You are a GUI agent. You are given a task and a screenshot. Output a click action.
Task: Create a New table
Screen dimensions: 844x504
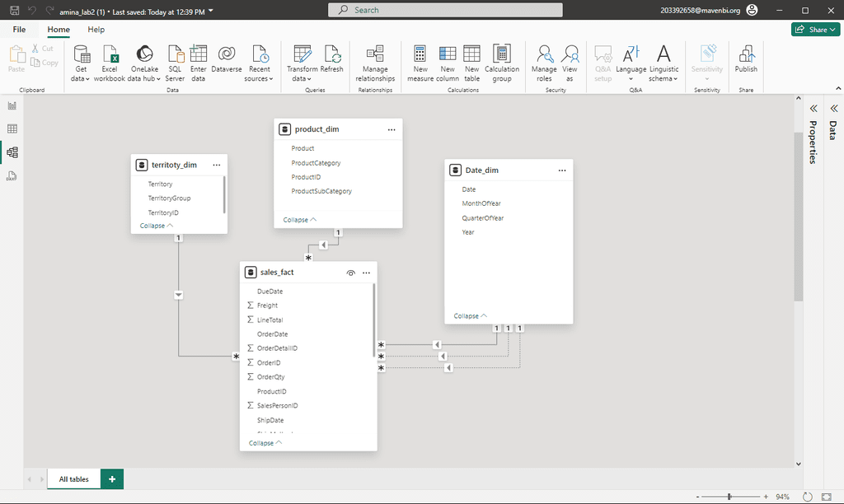point(471,63)
